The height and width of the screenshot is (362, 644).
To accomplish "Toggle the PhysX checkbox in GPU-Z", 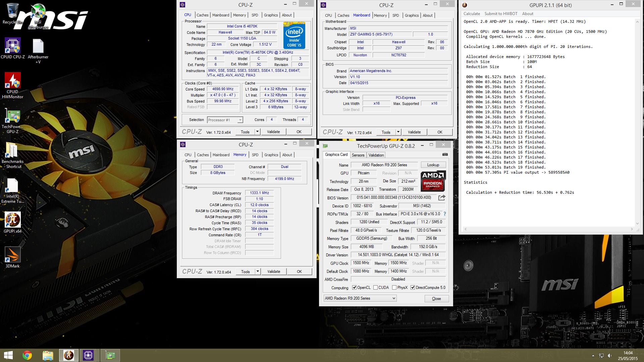I will 394,288.
